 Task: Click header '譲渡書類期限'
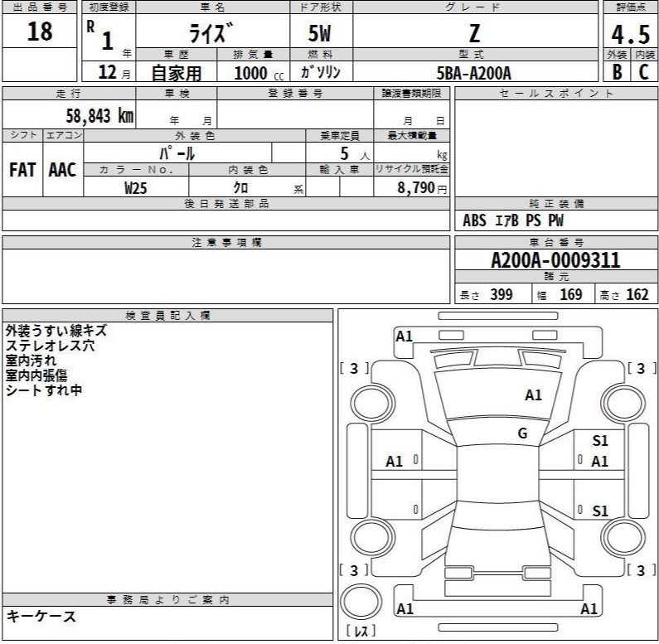point(411,94)
